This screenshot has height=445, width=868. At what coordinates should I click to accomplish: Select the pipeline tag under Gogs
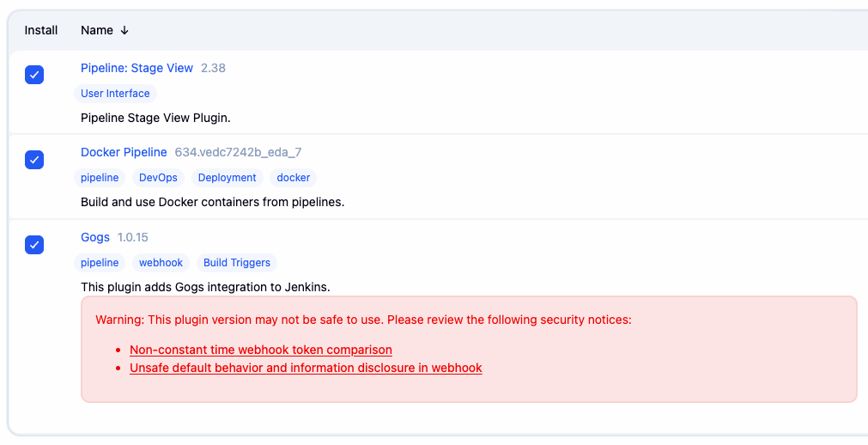tap(100, 263)
